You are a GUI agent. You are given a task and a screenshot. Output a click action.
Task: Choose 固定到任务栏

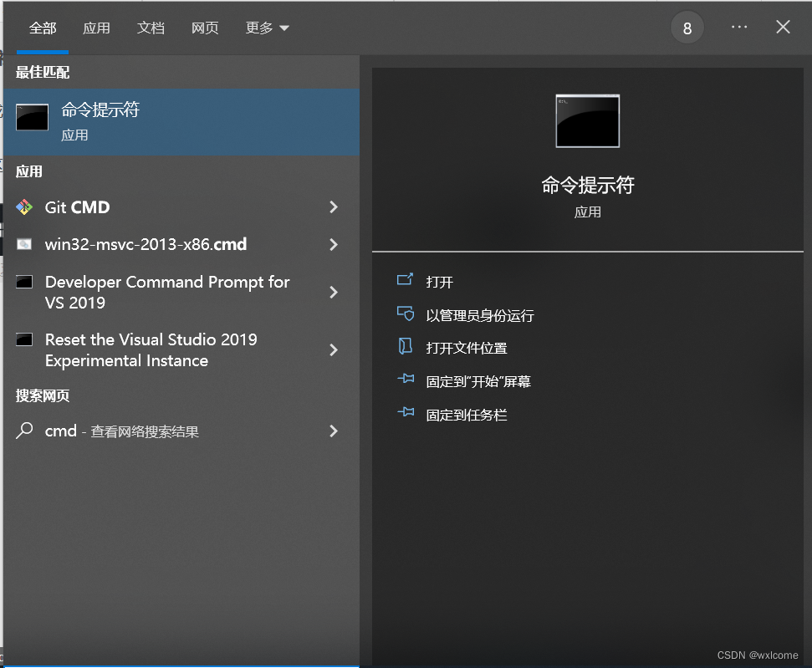click(467, 415)
